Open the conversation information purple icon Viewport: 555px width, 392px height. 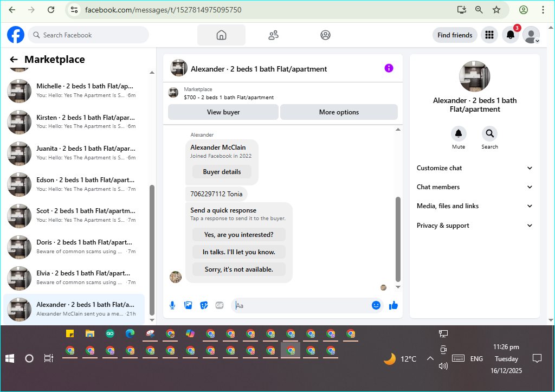tap(389, 68)
